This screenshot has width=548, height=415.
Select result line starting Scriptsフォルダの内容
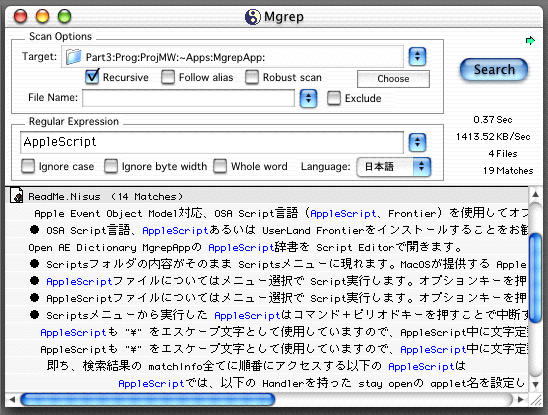267,264
